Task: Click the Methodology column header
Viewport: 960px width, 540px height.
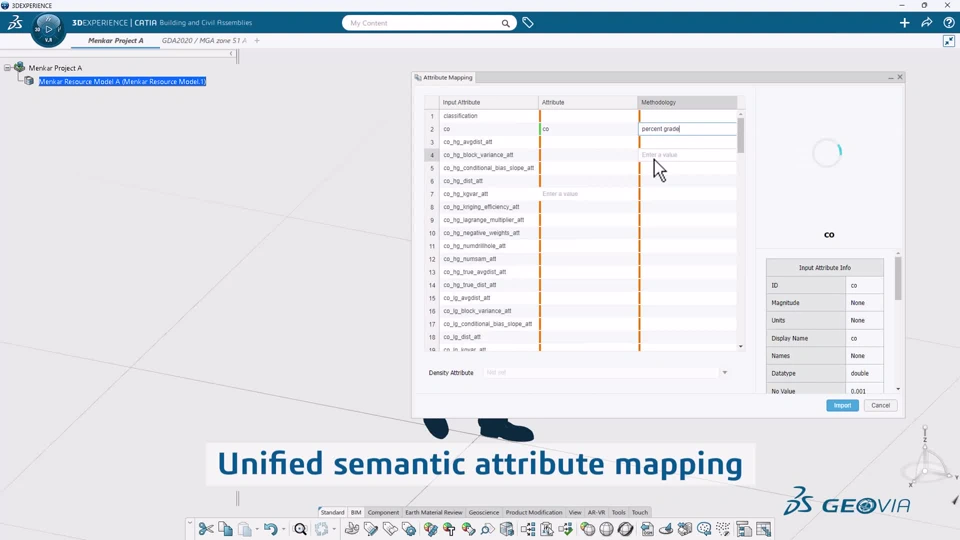Action: [687, 102]
